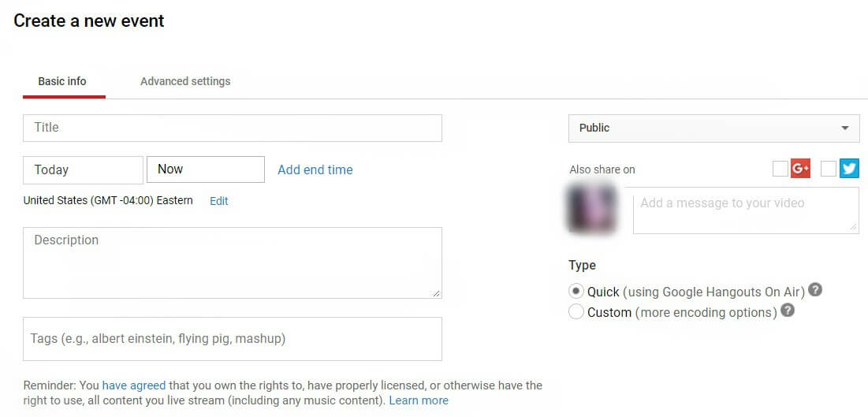The image size is (868, 417).
Task: Open the Learn more link
Action: (x=419, y=400)
